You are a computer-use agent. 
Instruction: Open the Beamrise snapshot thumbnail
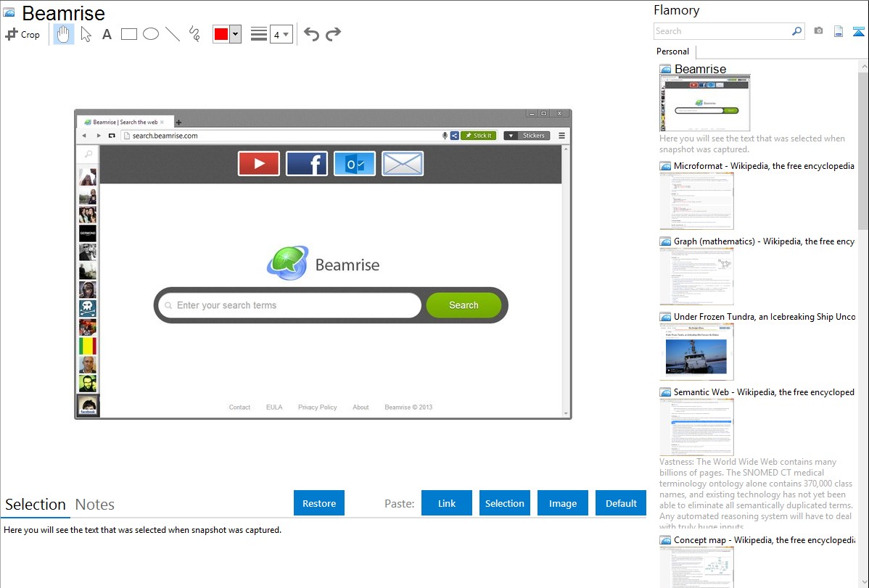704,103
